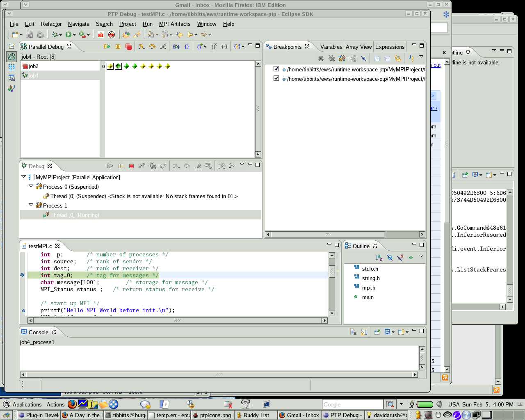Screen dimensions: 525x420
Task: Open Buddy List from taskbar
Action: [256, 415]
